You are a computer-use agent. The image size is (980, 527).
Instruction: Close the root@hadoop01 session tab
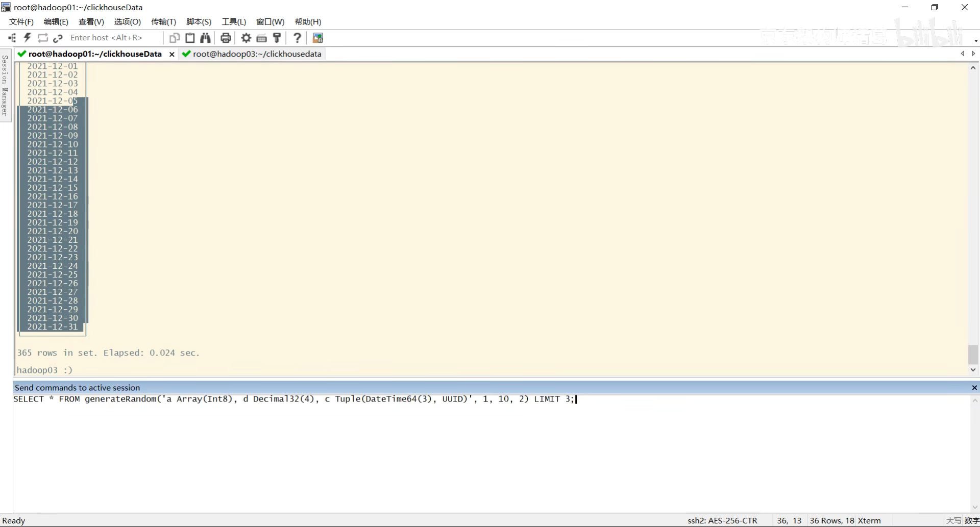click(172, 54)
